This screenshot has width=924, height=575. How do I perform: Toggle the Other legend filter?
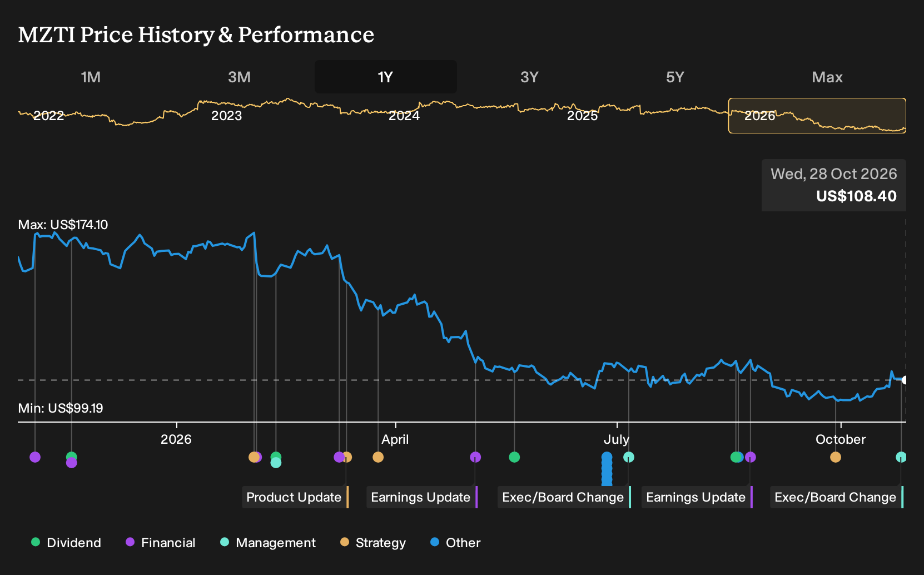[x=455, y=543]
